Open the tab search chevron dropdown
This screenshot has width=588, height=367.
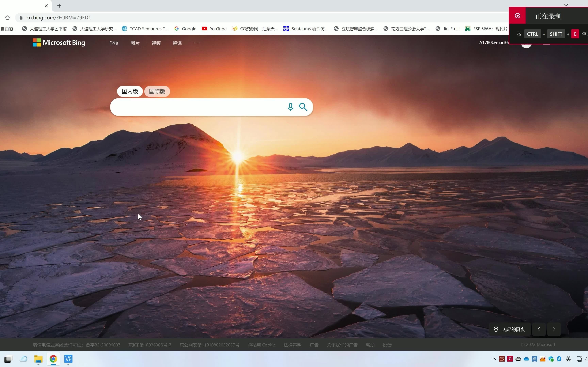coord(566,5)
